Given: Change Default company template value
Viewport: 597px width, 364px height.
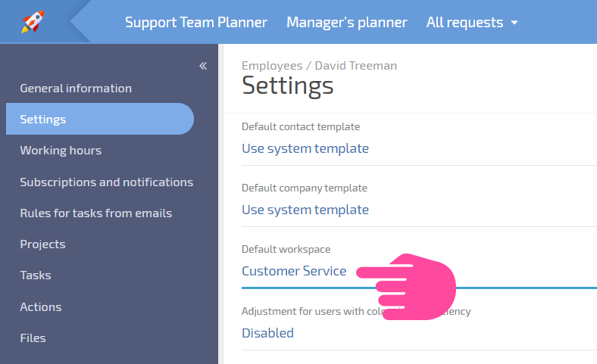Looking at the screenshot, I should pyautogui.click(x=305, y=210).
